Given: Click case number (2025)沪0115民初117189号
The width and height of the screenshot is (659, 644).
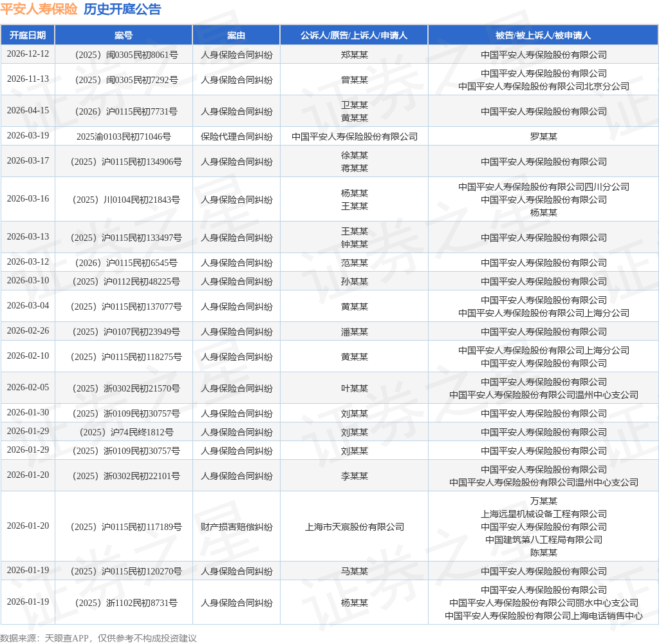Looking at the screenshot, I should pyautogui.click(x=127, y=527).
